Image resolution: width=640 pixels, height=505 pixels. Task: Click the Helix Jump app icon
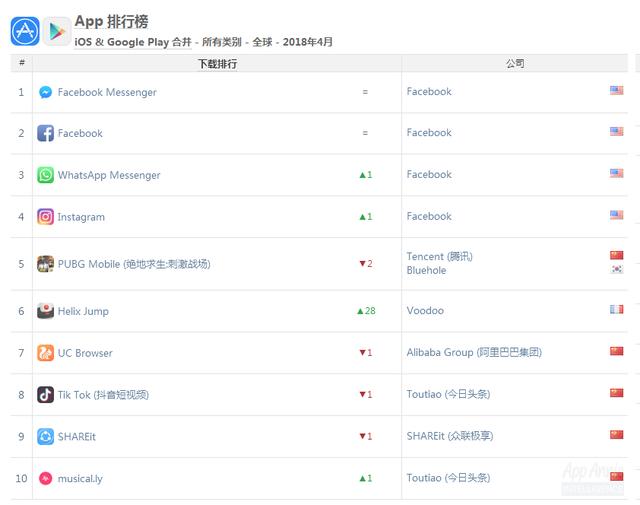click(x=45, y=311)
